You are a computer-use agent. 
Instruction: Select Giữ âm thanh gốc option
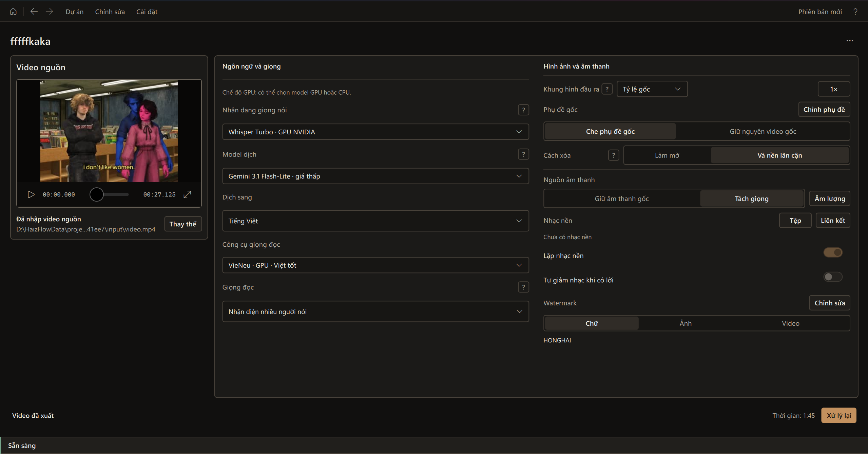tap(622, 199)
